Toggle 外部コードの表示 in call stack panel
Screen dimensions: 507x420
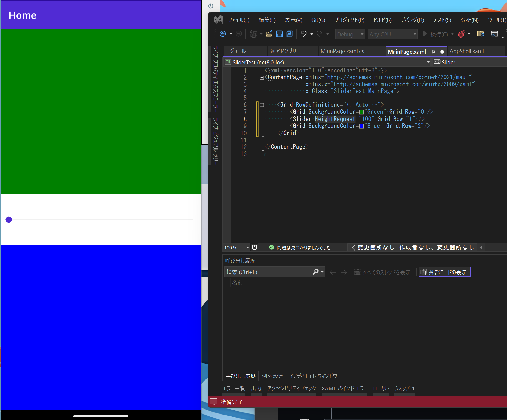coord(444,272)
